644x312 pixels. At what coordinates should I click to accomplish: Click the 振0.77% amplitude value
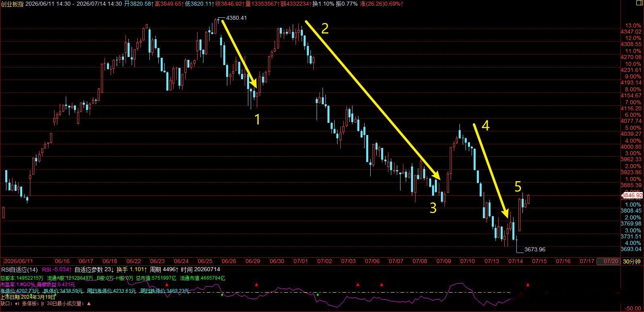[347, 4]
